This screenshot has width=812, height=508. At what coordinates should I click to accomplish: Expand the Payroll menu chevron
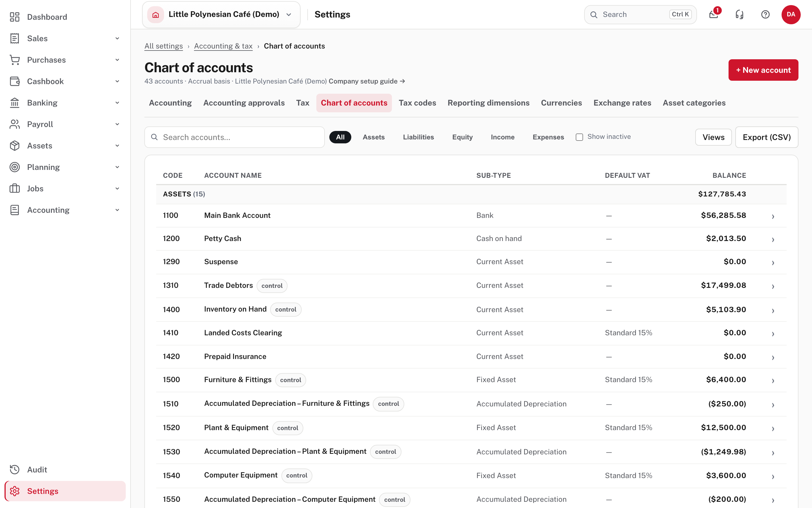point(117,124)
